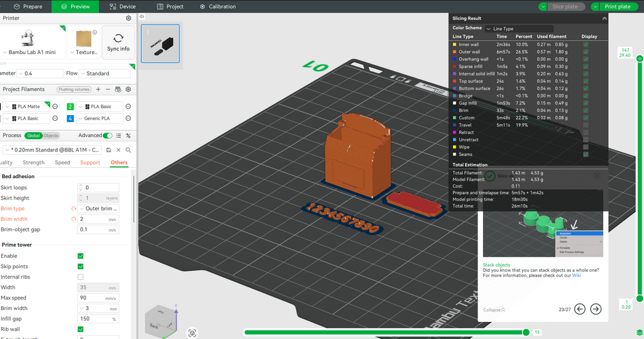Image resolution: width=644 pixels, height=339 pixels.
Task: Open process preset 0.20mm Standard dropdown
Action: [52, 150]
